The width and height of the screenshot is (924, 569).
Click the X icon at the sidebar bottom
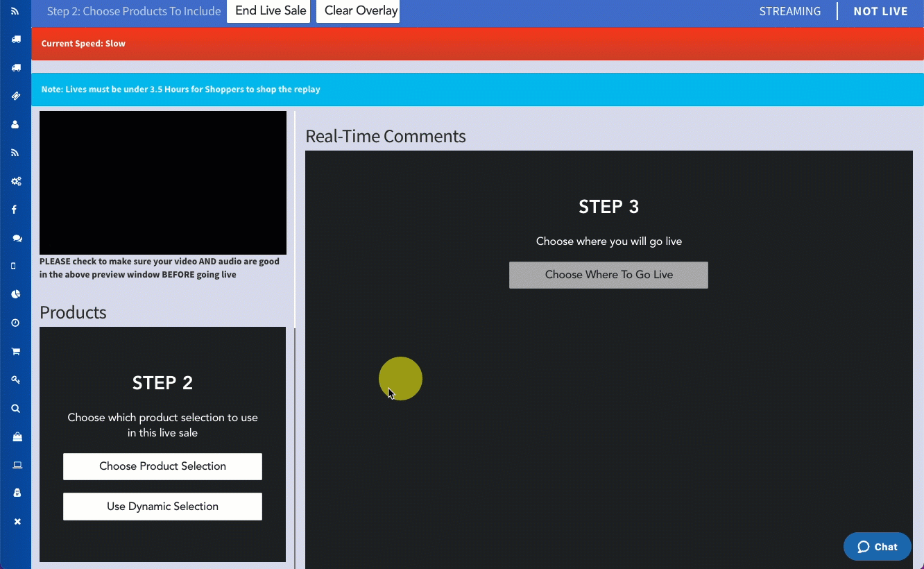17,522
